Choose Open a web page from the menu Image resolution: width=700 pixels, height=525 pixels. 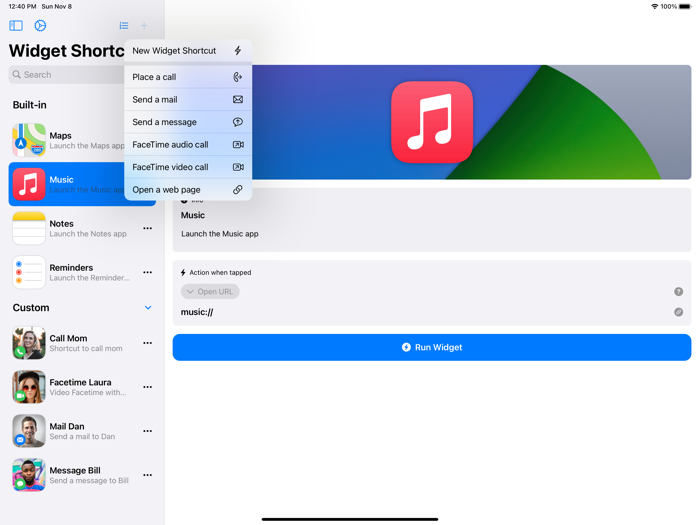(188, 190)
